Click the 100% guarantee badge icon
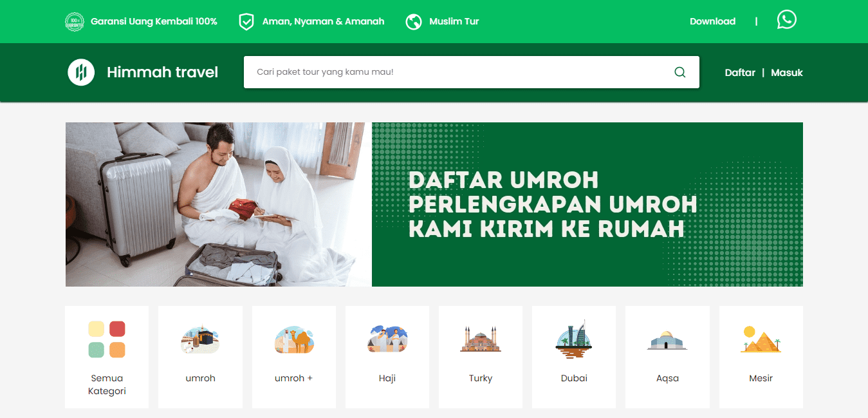 coord(75,22)
